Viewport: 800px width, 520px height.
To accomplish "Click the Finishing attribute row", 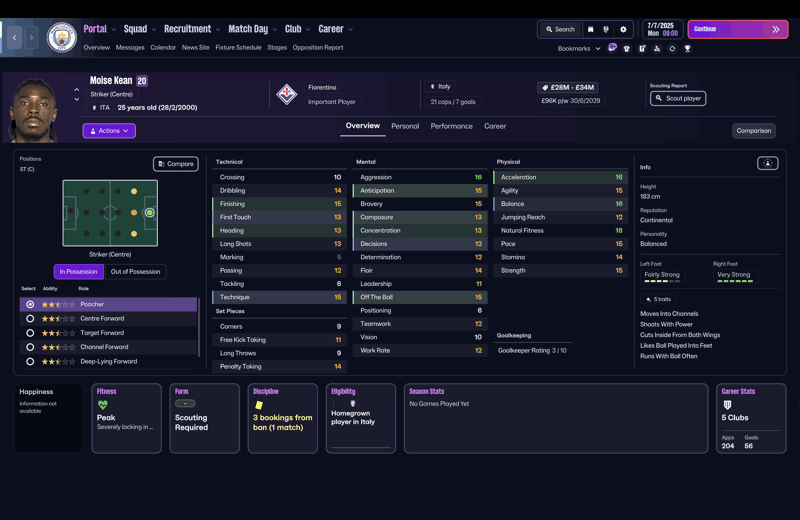I will pyautogui.click(x=280, y=204).
